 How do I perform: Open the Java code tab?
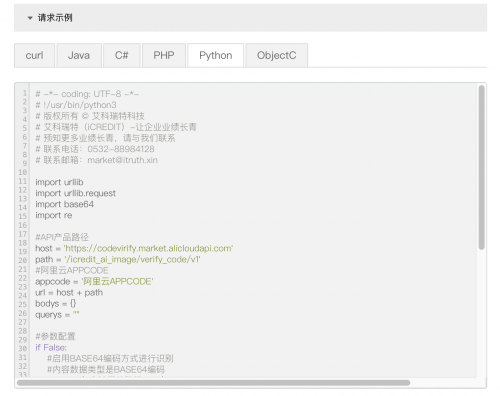pyautogui.click(x=79, y=55)
